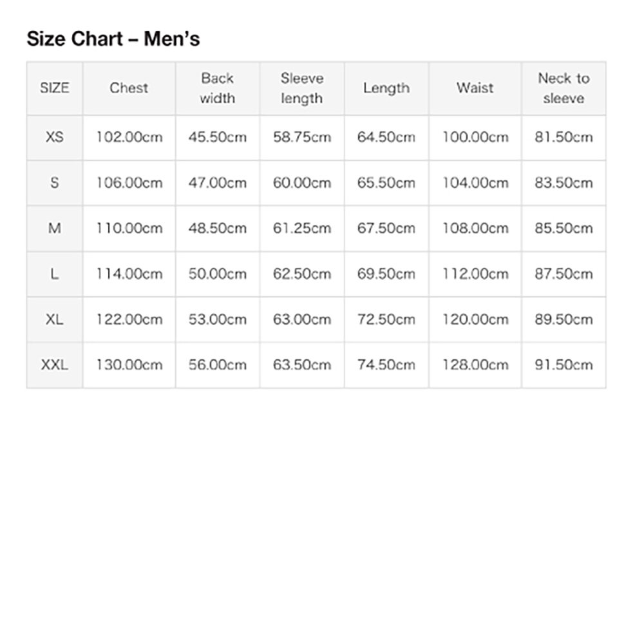Select the XL size row label
This screenshot has width=644, height=644.
(55, 319)
